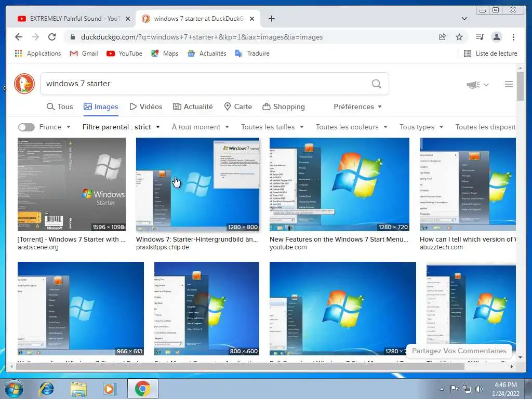Open the Toutes les couleurs color filter
Image resolution: width=532 pixels, height=399 pixels.
pyautogui.click(x=352, y=127)
